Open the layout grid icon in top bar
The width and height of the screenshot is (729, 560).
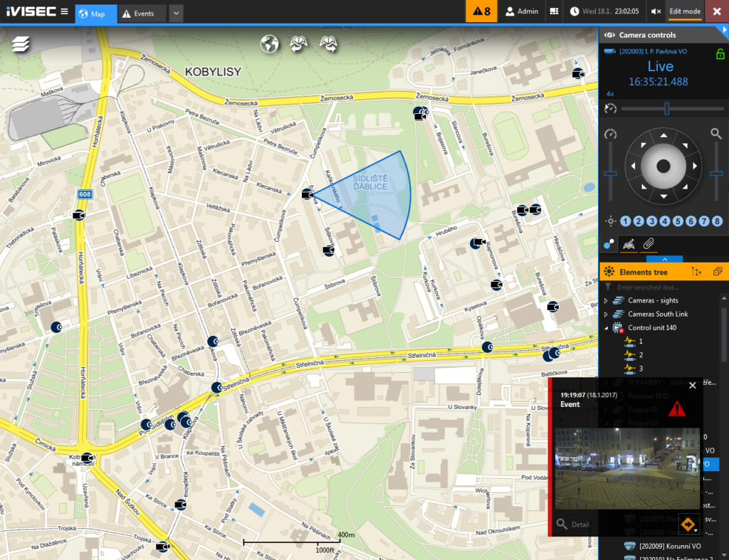click(554, 11)
